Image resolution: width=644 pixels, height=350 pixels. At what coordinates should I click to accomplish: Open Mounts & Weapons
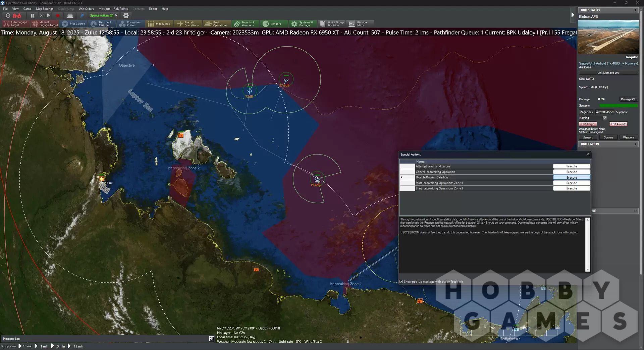[245, 24]
